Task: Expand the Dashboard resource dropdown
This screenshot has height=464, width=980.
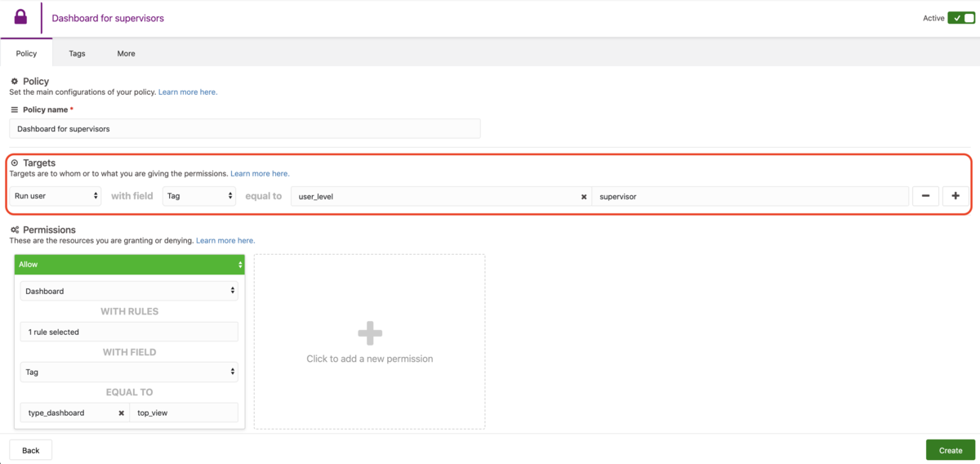Action: (129, 291)
